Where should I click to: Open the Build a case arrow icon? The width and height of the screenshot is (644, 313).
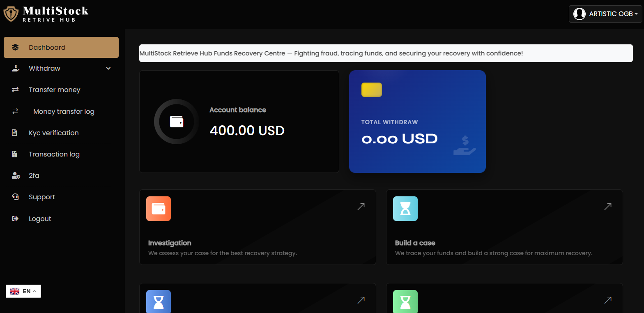(608, 207)
